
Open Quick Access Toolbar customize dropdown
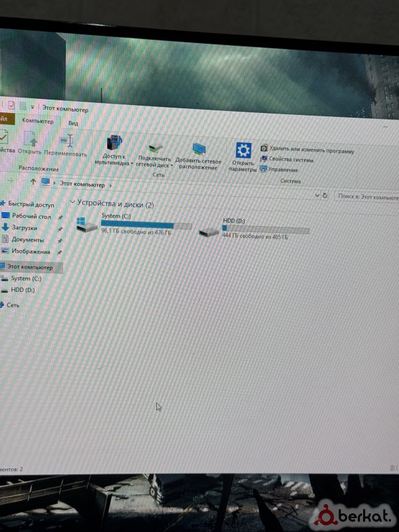point(33,107)
